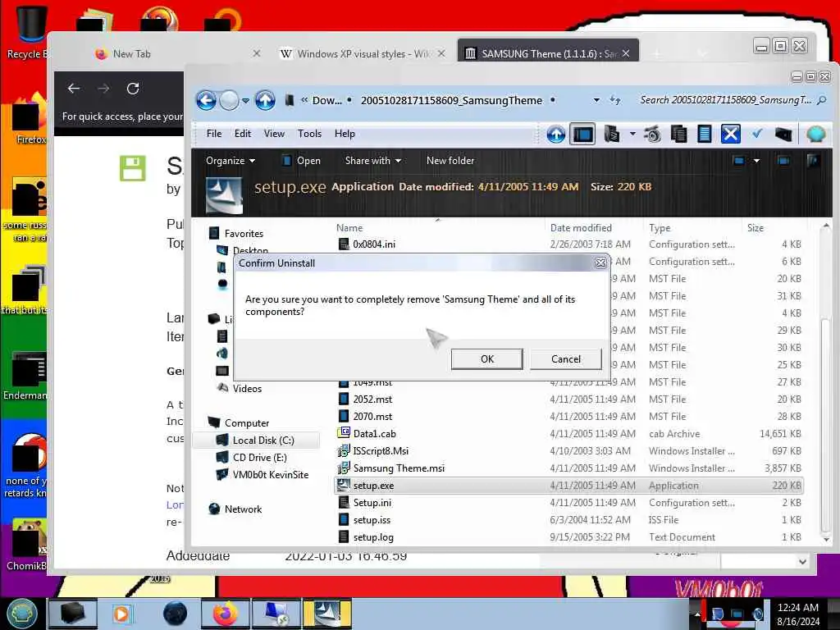Screen dimensions: 840x630
Task: Click the search magnifier icon
Action: 822,100
